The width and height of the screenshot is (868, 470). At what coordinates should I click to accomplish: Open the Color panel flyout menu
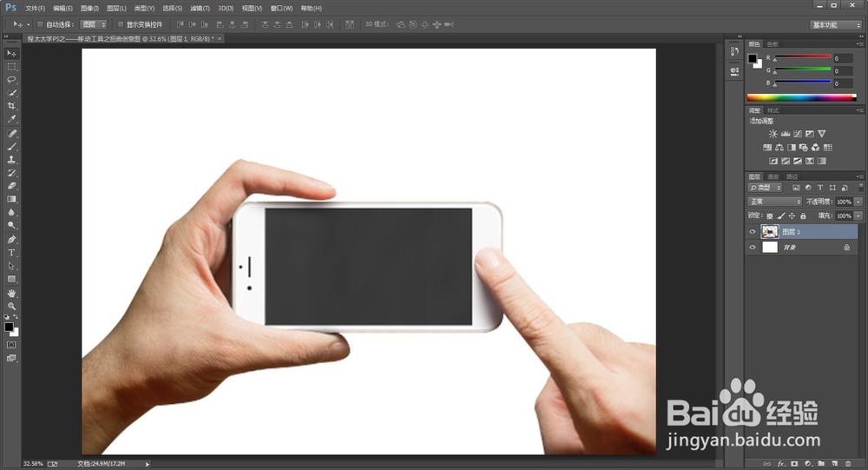[859, 43]
